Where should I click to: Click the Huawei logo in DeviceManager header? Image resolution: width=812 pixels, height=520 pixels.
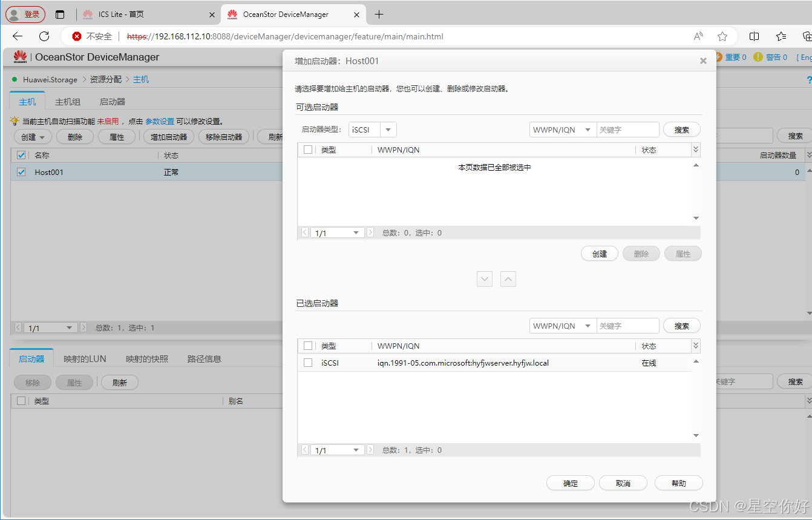click(x=20, y=57)
